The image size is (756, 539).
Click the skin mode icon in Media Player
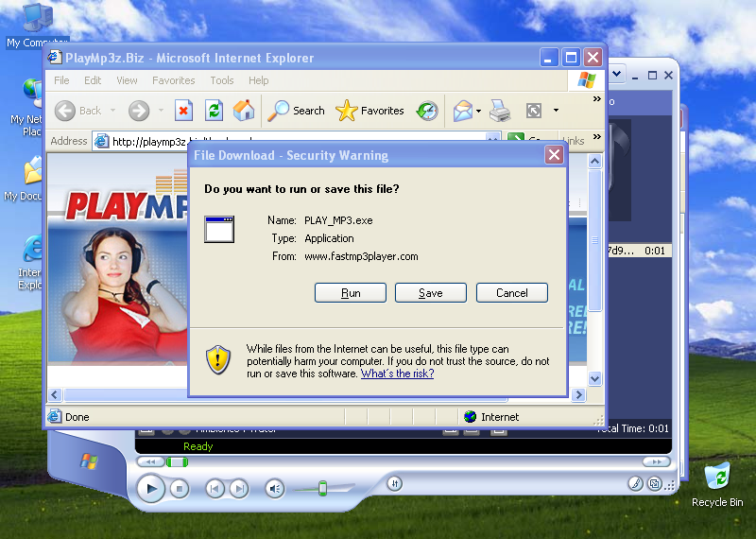click(654, 483)
